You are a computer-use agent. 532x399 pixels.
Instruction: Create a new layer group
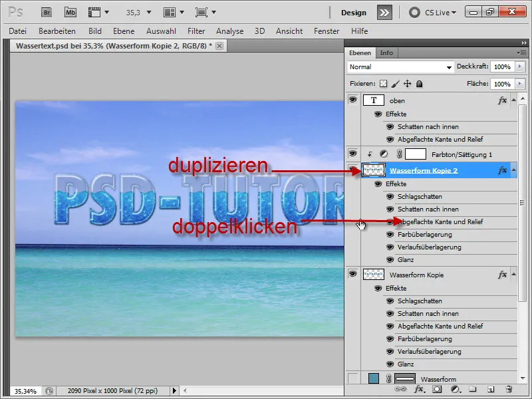click(473, 389)
